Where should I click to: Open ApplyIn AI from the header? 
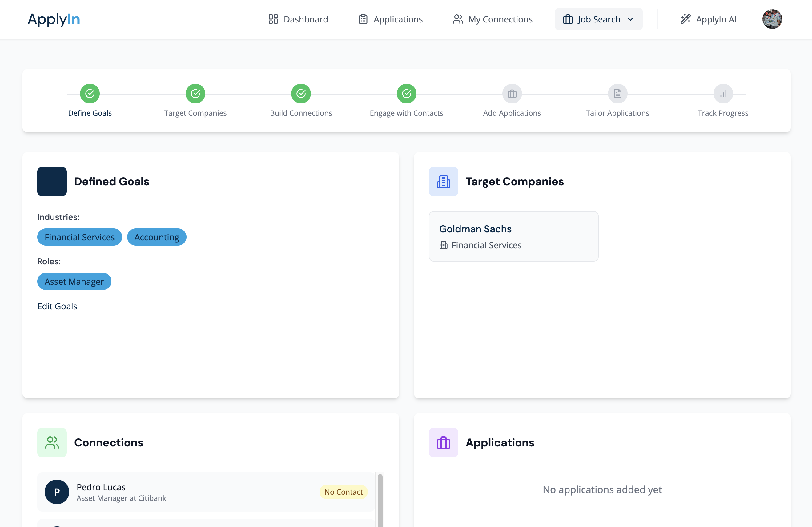point(708,19)
